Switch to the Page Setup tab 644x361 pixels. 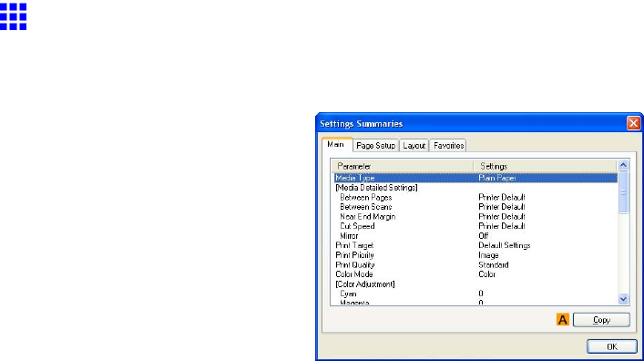376,146
